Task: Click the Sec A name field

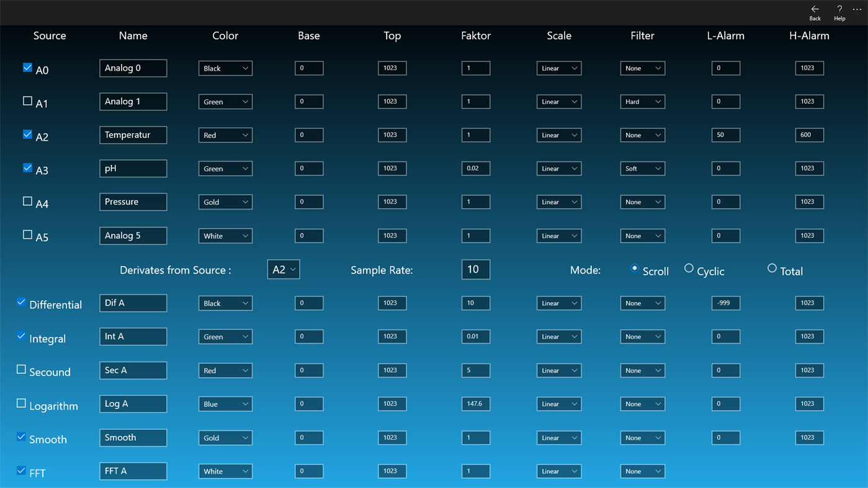Action: pos(133,370)
